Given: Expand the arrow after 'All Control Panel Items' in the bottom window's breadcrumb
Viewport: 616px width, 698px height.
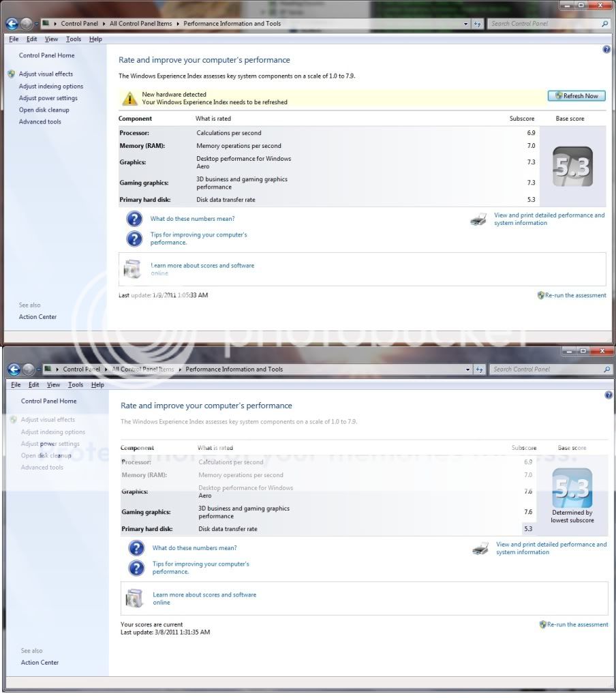Looking at the screenshot, I should point(180,369).
